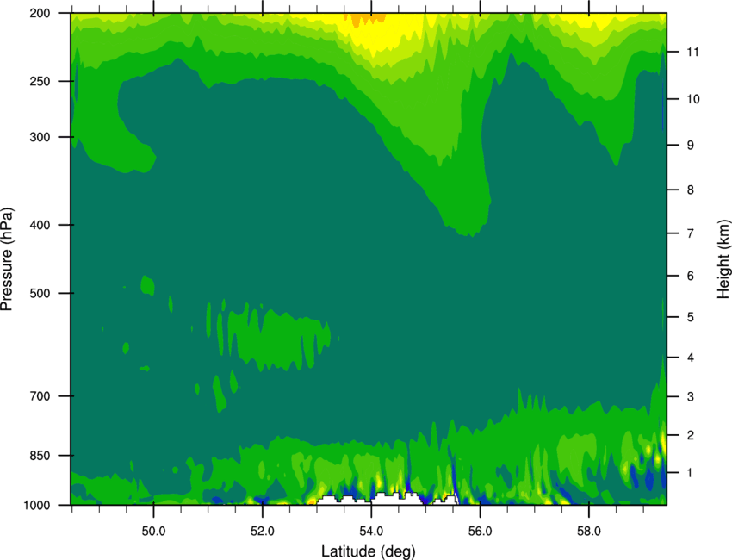Viewport: 732px width, 560px height.
Task: Click the 11 km height label
Action: tap(692, 52)
